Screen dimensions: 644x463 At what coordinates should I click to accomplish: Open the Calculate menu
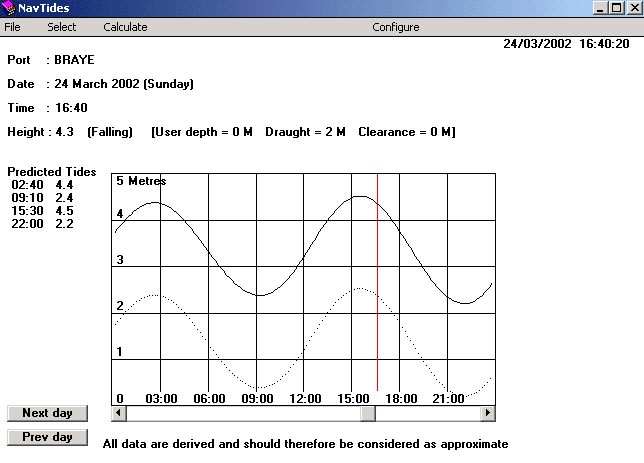tap(125, 27)
